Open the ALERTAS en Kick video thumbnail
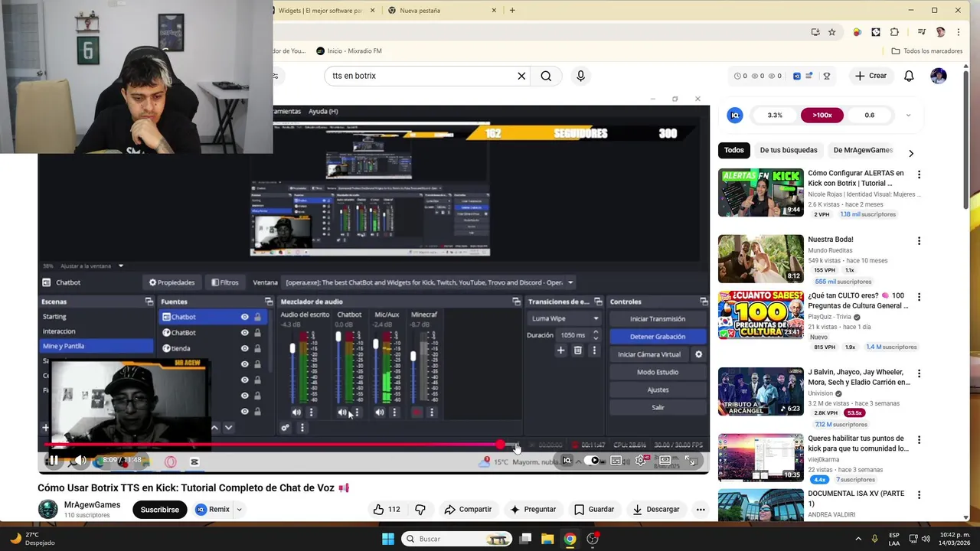The width and height of the screenshot is (980, 551). (x=761, y=192)
